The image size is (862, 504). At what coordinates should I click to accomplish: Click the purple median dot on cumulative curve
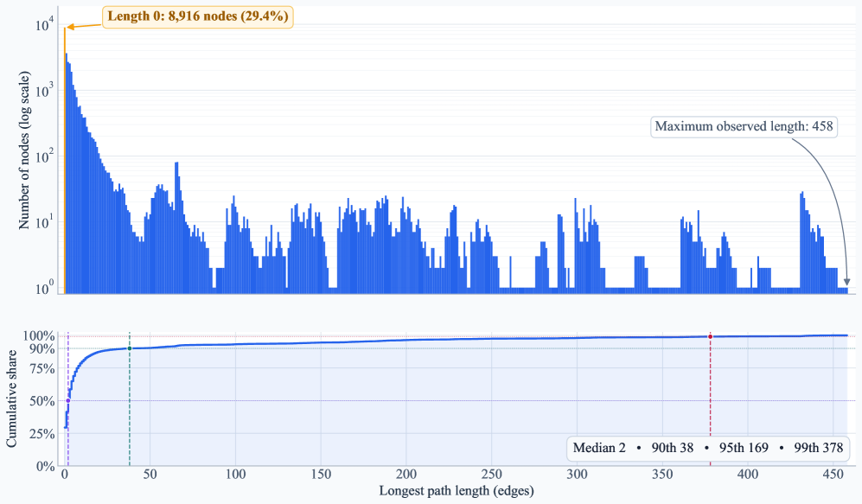pyautogui.click(x=67, y=400)
